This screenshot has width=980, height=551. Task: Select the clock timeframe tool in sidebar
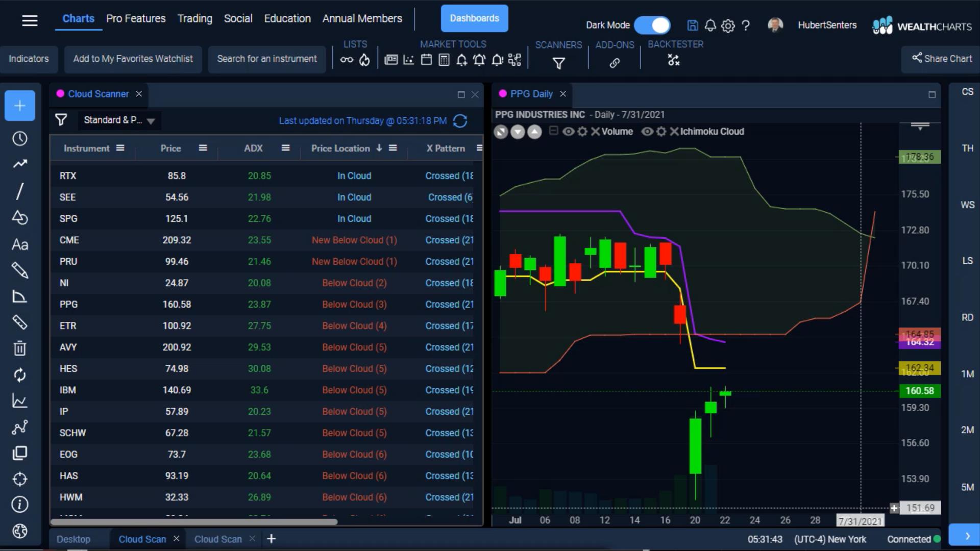tap(20, 138)
